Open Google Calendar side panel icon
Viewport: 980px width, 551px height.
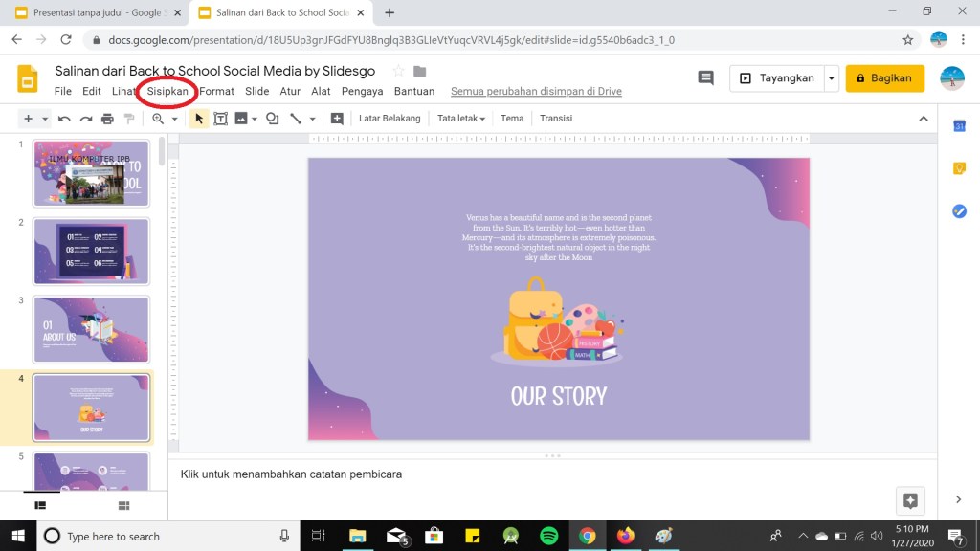[959, 126]
